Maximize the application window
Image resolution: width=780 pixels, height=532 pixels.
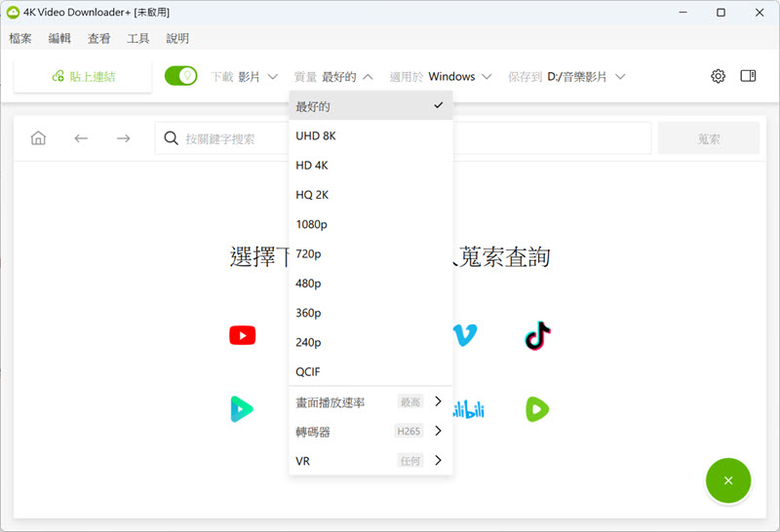[x=721, y=13]
